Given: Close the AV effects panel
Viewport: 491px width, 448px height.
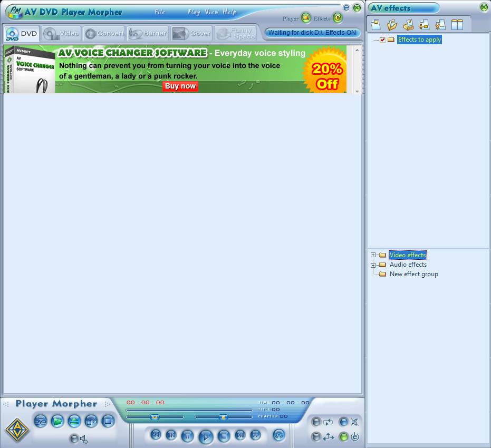Looking at the screenshot, I should pos(484,7).
